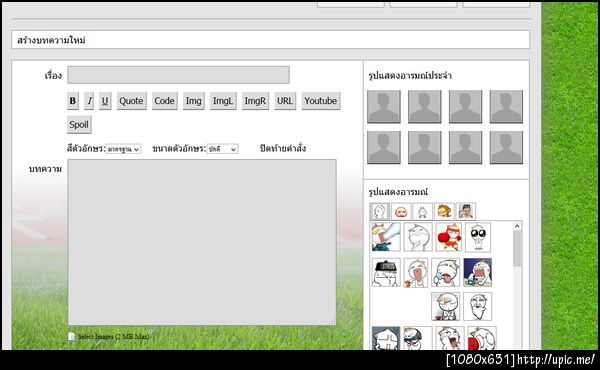
Task: Switch to the orange monkey emoticon tab
Action: [x=444, y=211]
